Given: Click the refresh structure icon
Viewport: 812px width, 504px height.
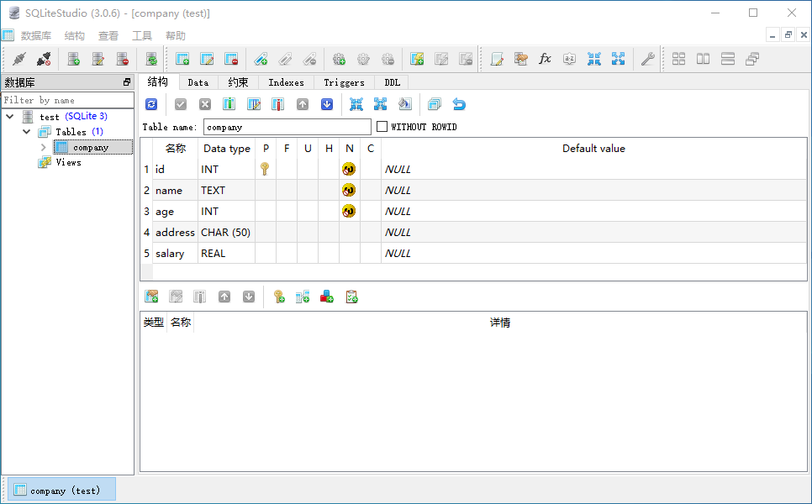Looking at the screenshot, I should pyautogui.click(x=151, y=104).
